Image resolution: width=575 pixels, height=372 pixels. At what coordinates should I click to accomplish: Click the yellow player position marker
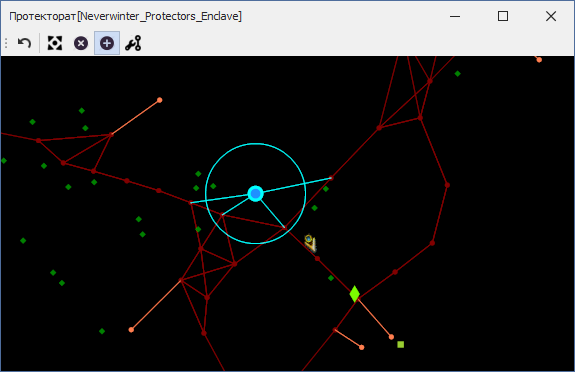click(310, 243)
